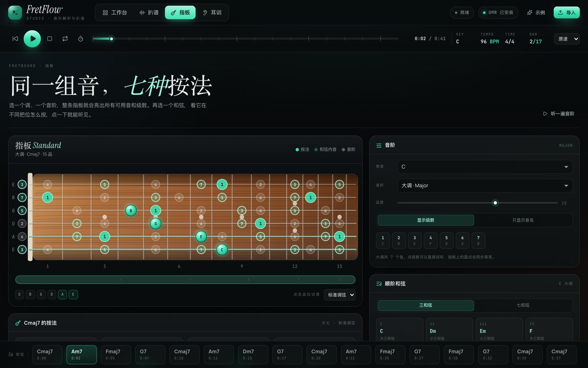Click the highlighted E note on A string
The image size is (588, 368).
201,236
